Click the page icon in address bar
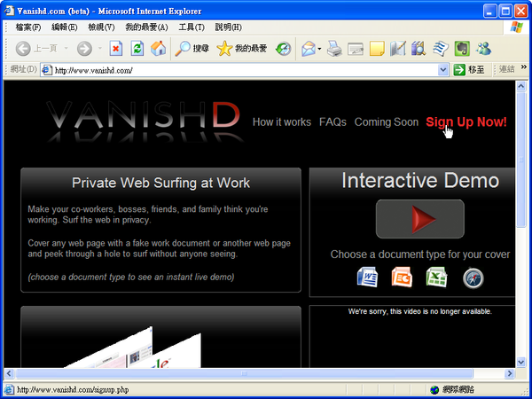 (x=47, y=70)
